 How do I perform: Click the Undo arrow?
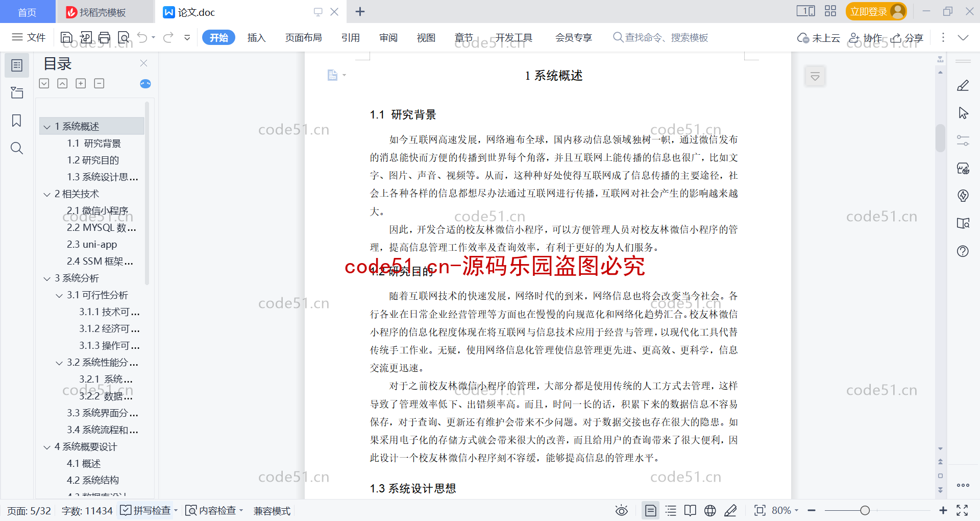tap(142, 37)
